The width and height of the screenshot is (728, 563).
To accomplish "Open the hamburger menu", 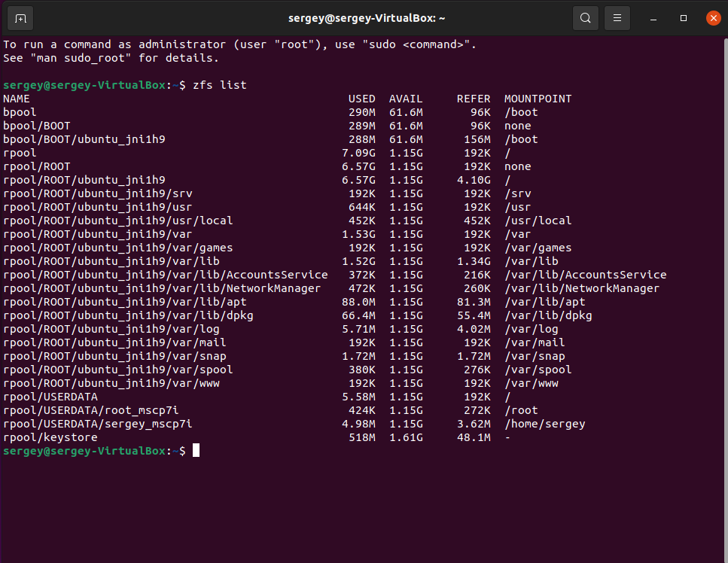I will coord(617,18).
